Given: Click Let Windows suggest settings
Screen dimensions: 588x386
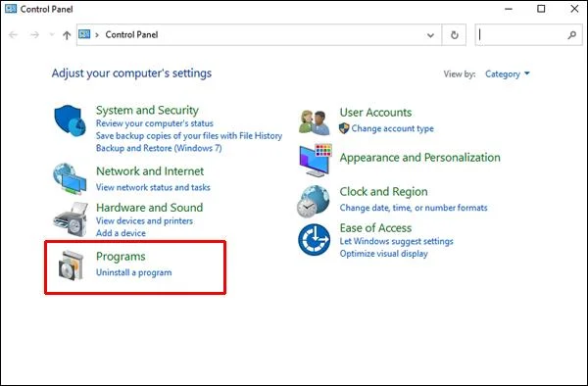Looking at the screenshot, I should point(396,241).
